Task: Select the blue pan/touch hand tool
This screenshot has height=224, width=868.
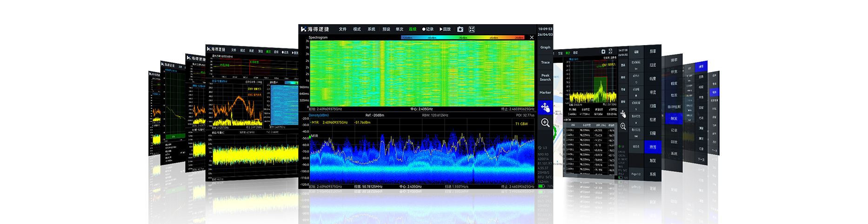Action: pos(545,108)
